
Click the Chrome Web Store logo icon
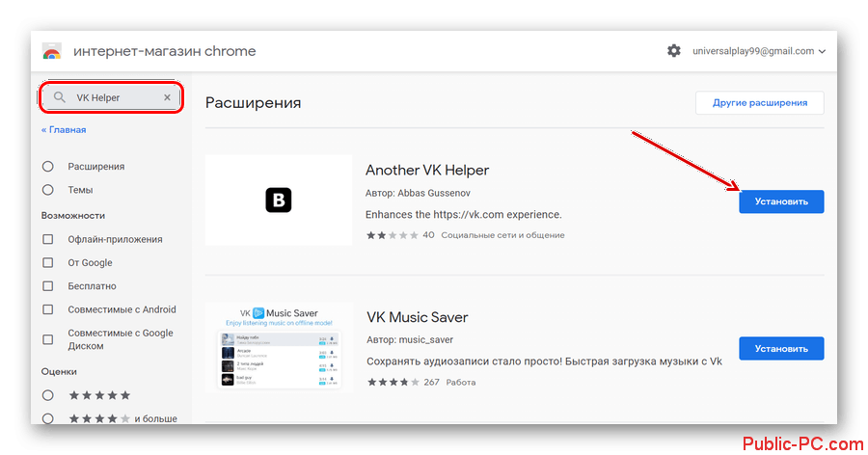52,51
